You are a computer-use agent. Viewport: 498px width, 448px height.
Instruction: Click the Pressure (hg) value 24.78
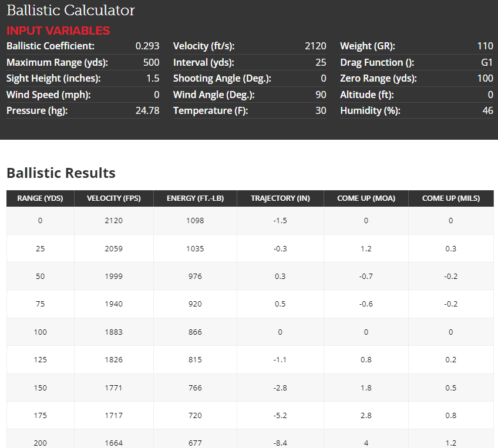click(147, 110)
